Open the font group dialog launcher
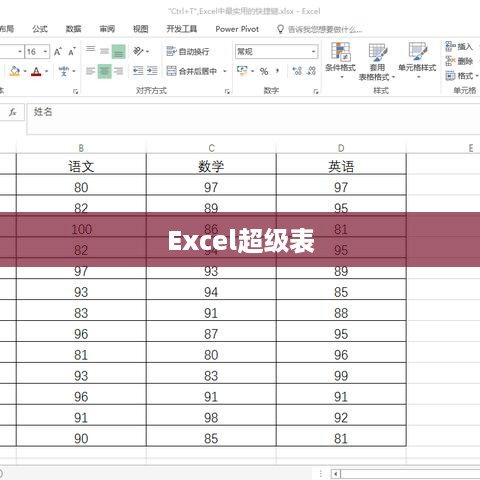 [76, 91]
